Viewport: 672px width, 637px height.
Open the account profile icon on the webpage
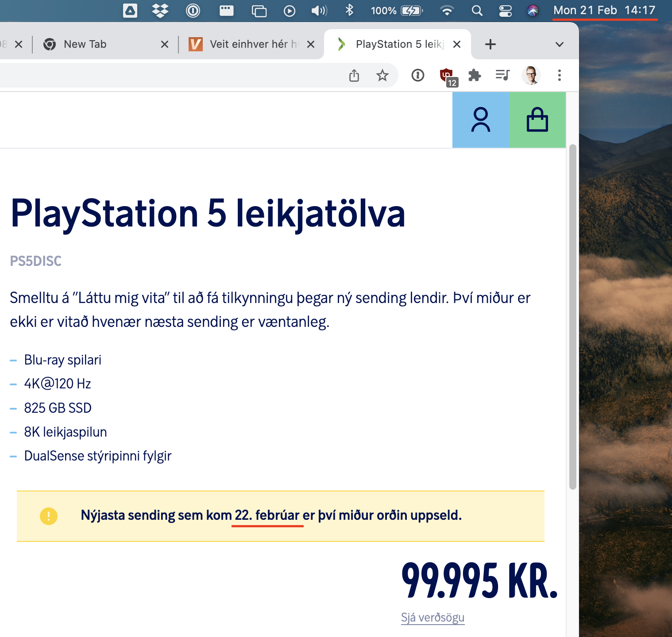pos(480,119)
